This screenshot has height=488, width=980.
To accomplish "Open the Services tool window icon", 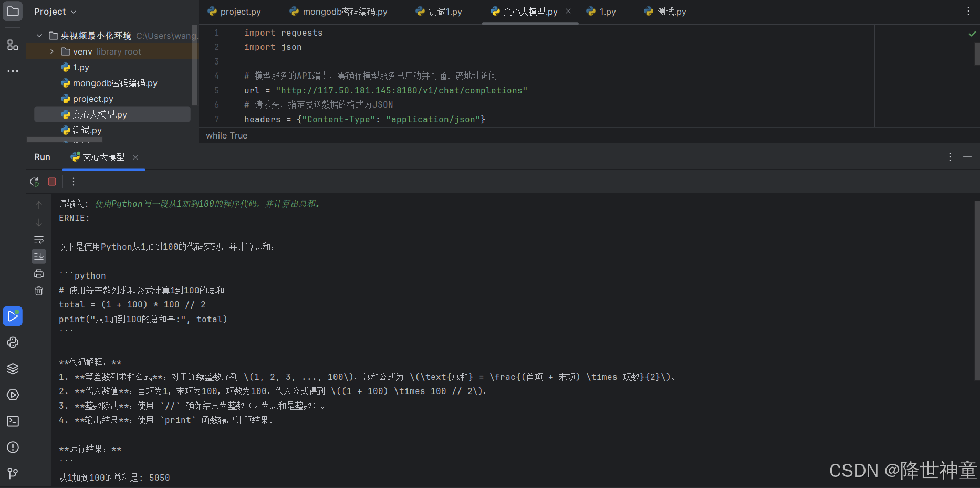I will [13, 395].
